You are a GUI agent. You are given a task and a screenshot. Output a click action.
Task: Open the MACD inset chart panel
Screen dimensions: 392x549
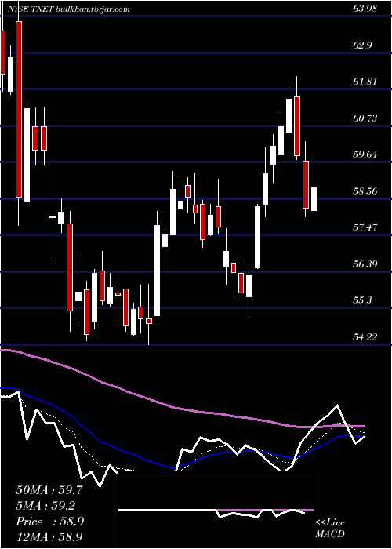216,510
